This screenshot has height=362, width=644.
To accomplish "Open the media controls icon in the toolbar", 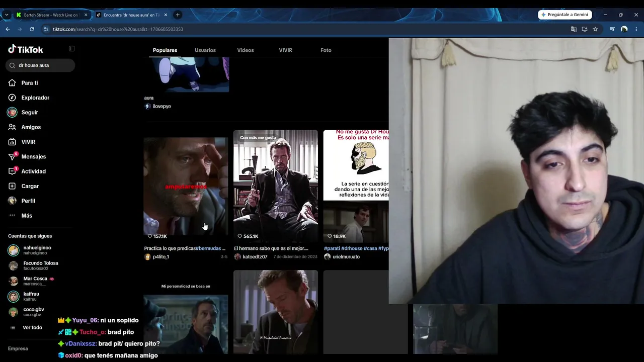I will point(612,29).
